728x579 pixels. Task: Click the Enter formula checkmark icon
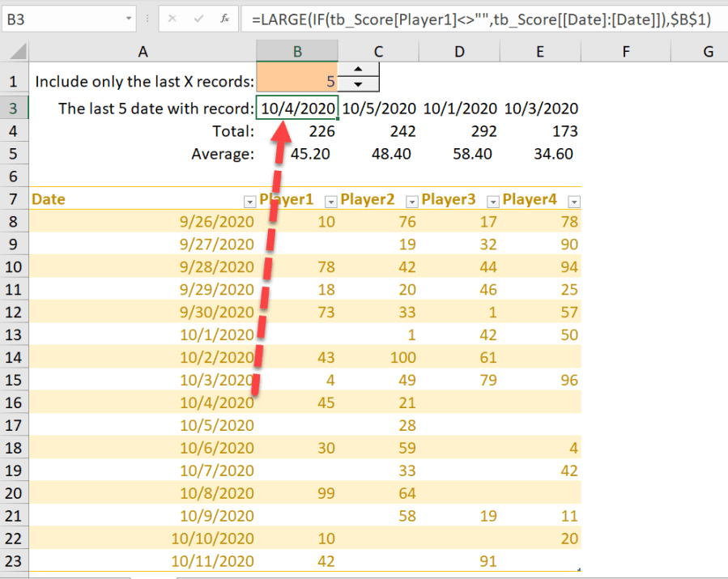click(198, 19)
